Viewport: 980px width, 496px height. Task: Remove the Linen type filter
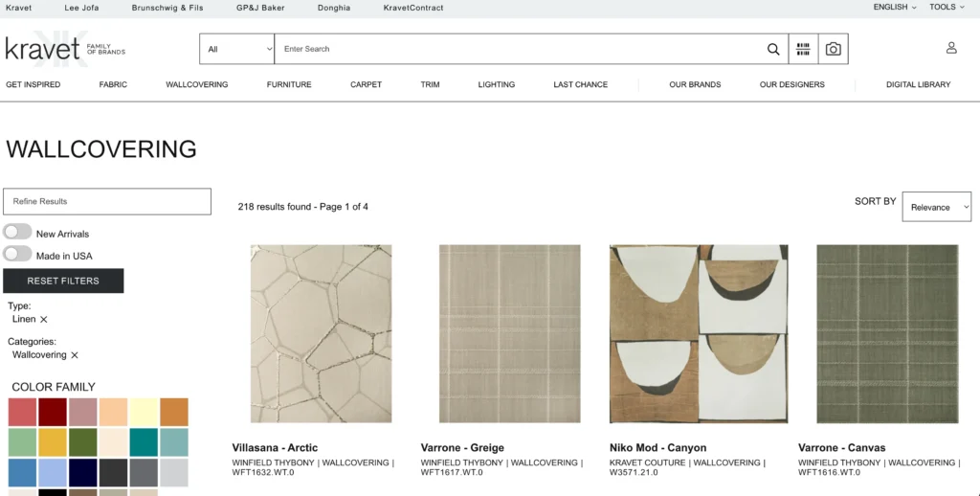click(44, 320)
